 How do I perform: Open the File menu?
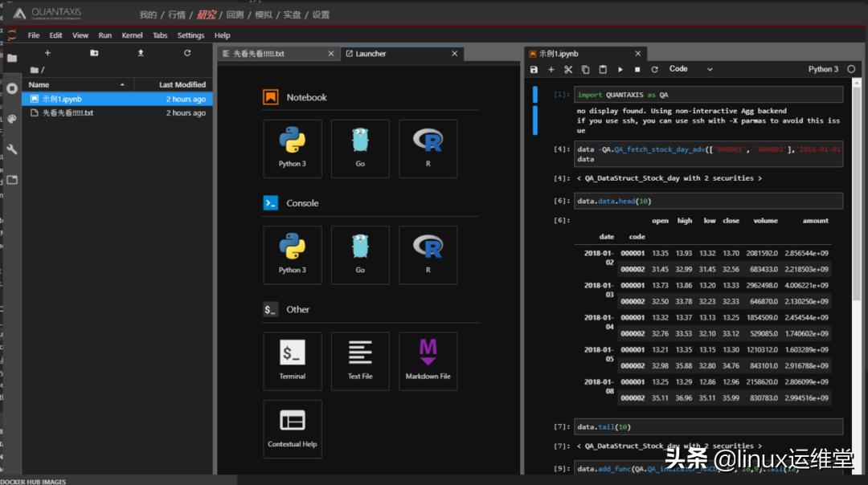(34, 35)
